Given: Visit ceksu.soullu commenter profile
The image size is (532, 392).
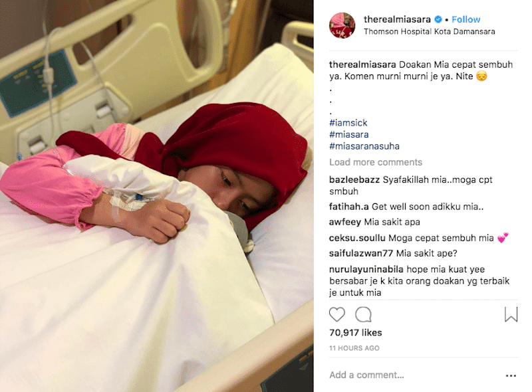Looking at the screenshot, I should point(357,238).
